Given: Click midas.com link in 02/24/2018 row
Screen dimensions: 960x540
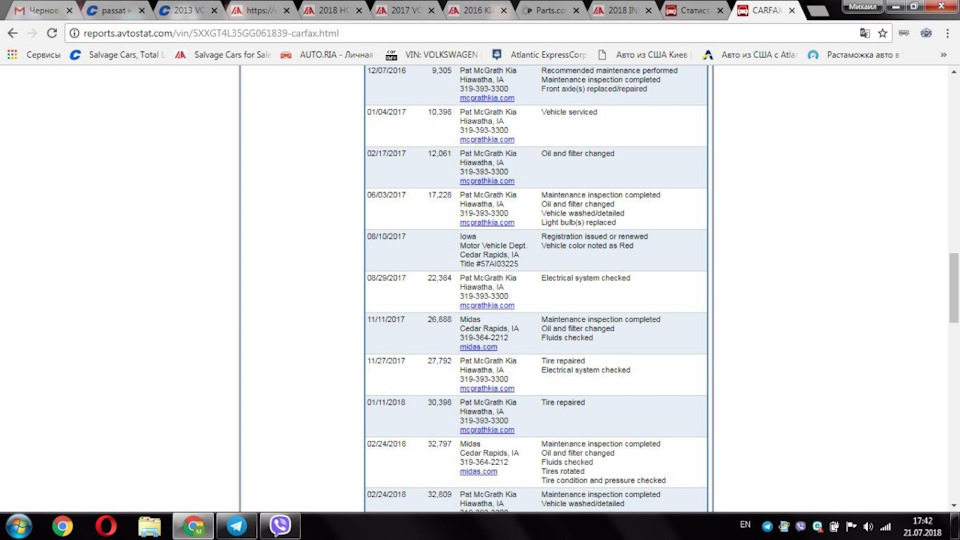Looking at the screenshot, I should pos(478,471).
